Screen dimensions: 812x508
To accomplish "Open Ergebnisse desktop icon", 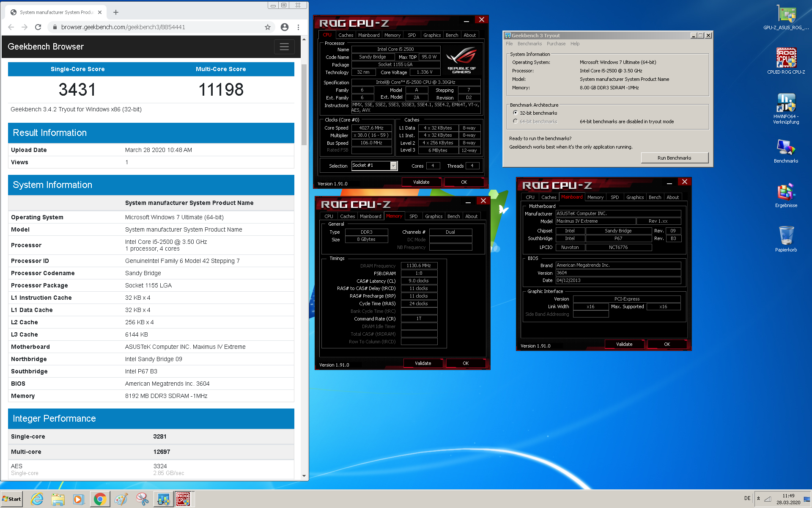I will tap(786, 195).
